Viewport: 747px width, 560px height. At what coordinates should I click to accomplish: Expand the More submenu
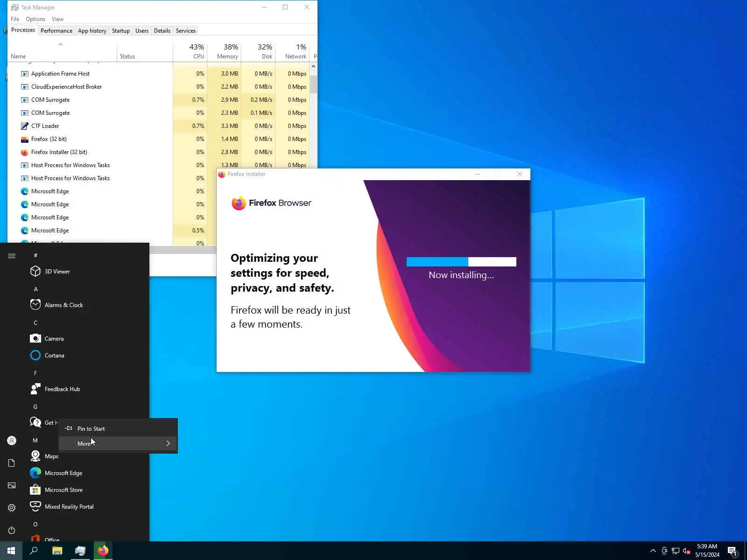(118, 443)
